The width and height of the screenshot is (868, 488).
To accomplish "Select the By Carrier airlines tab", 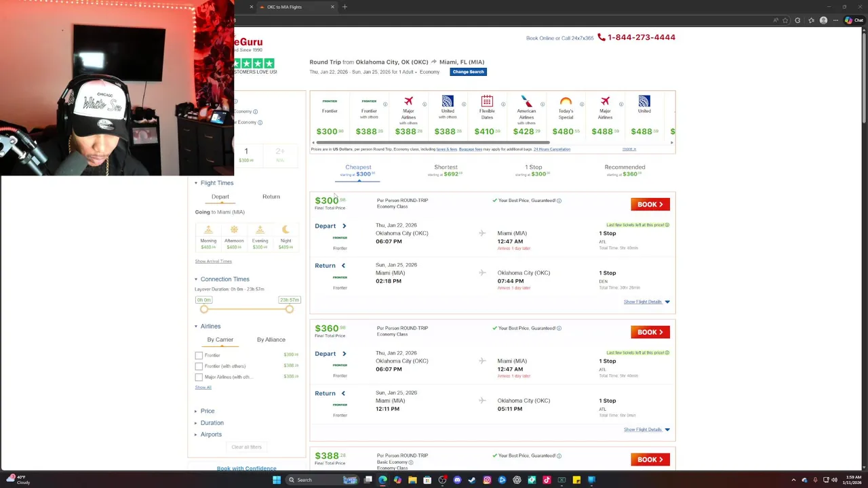I will [x=220, y=340].
